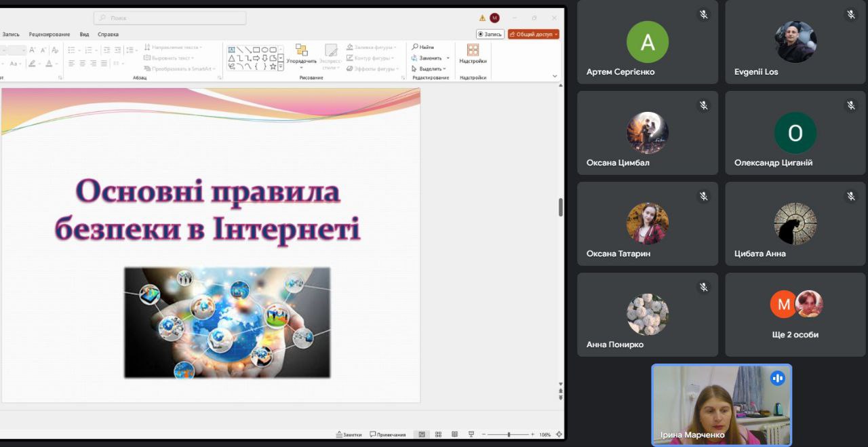Viewport: 868px width, 447px height.
Task: Justify text in paragraph group
Action: coord(104,63)
